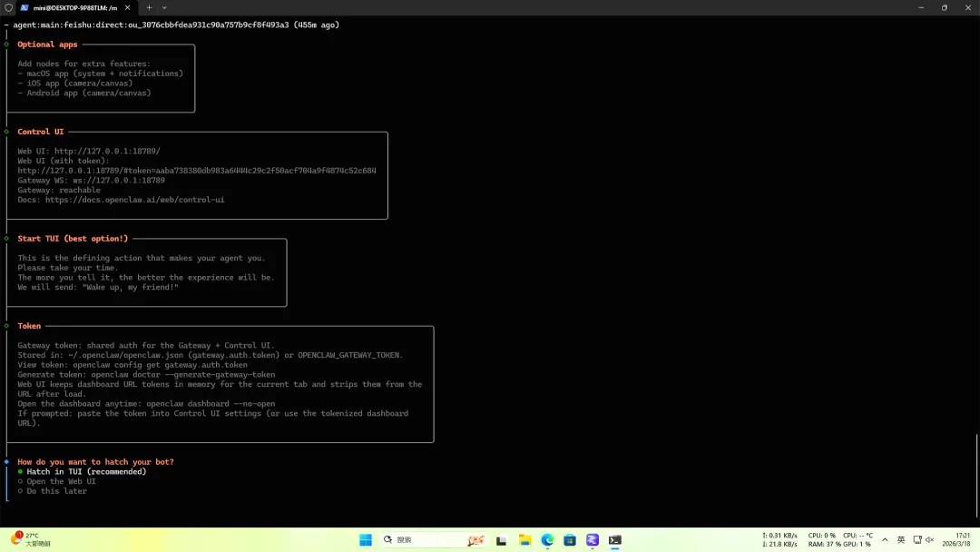Screen dimensions: 980x552
Task: Click the 'Control UI' section heading
Action: pyautogui.click(x=41, y=132)
